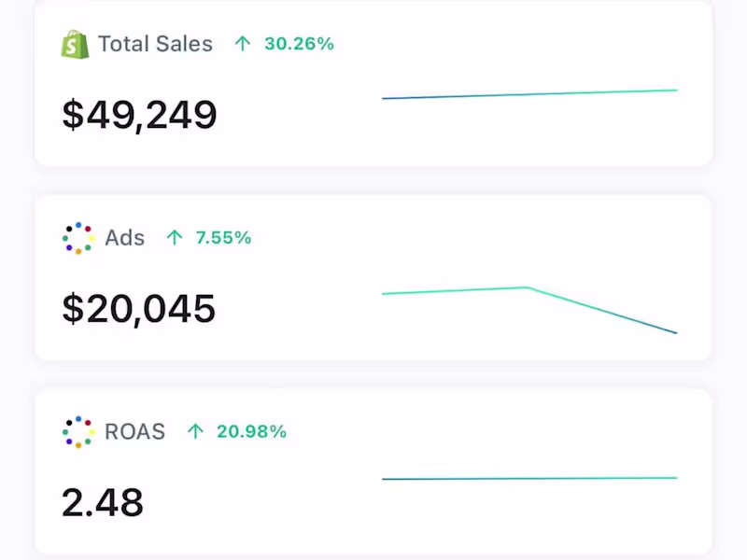This screenshot has height=560, width=747.
Task: Select the flat ROAS sparkline chart
Action: pyautogui.click(x=529, y=477)
